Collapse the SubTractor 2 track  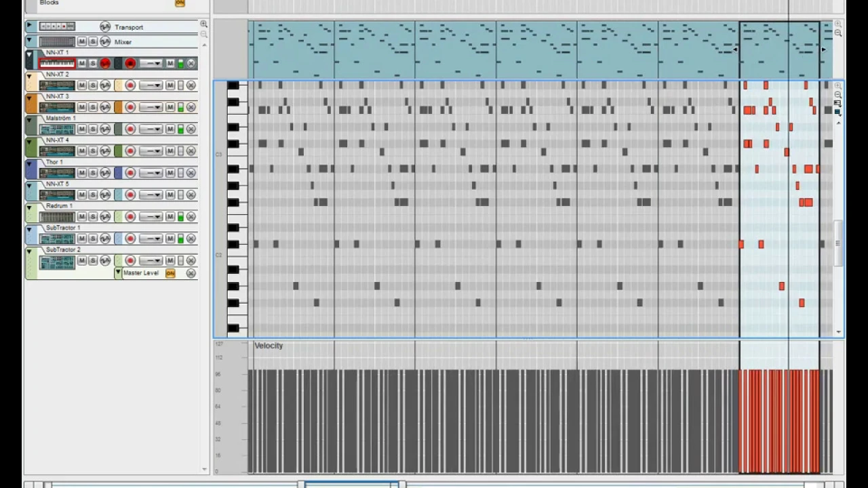tap(29, 252)
